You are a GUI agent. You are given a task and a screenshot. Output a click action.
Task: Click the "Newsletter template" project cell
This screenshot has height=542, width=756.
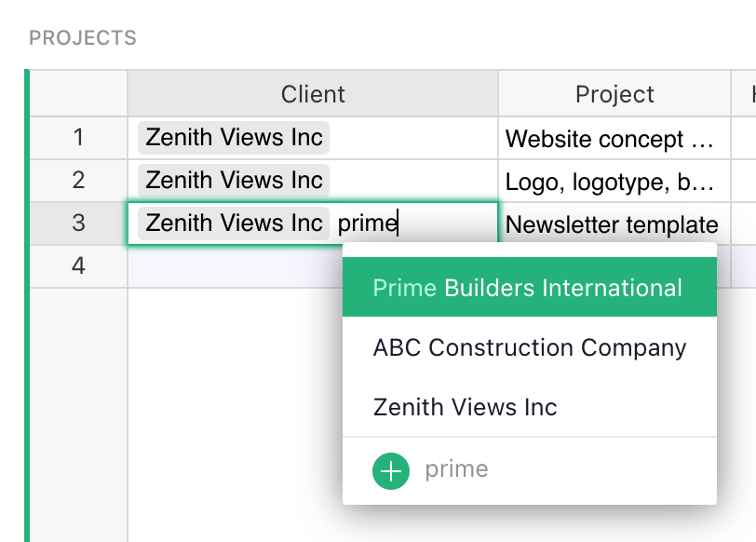pos(612,224)
